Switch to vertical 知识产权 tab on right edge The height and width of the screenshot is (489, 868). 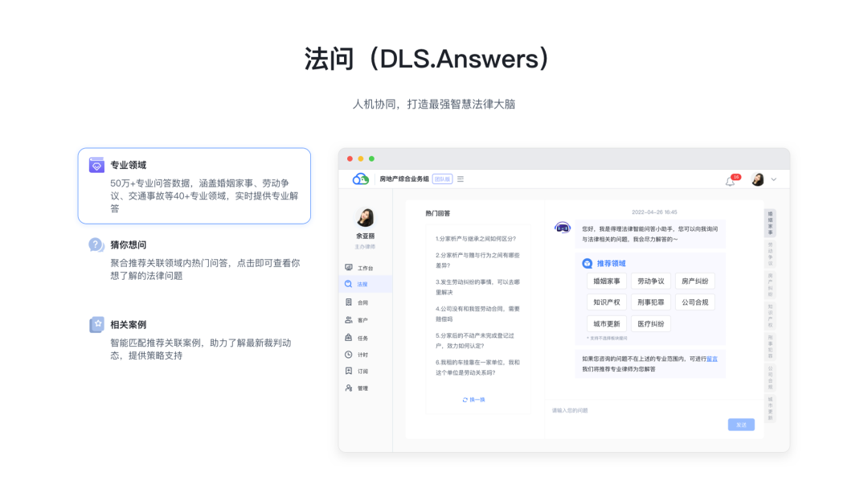(x=770, y=315)
